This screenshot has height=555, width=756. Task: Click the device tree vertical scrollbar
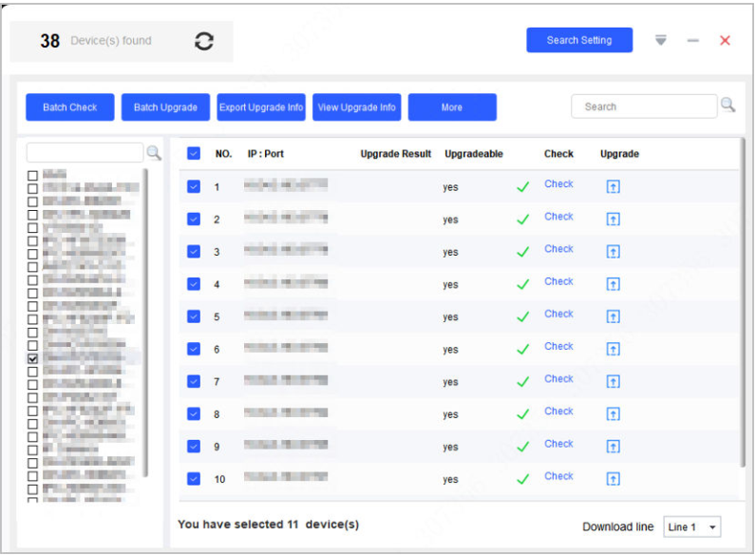click(x=145, y=322)
